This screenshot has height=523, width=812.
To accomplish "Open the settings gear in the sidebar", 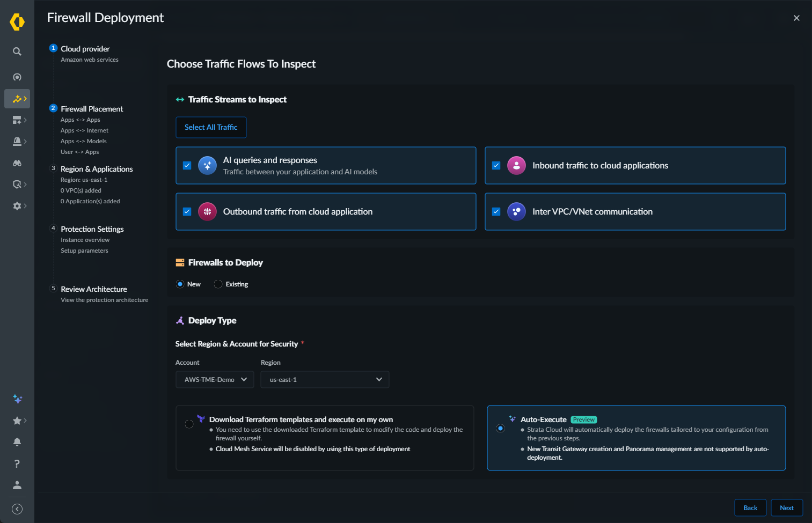I will pos(17,206).
